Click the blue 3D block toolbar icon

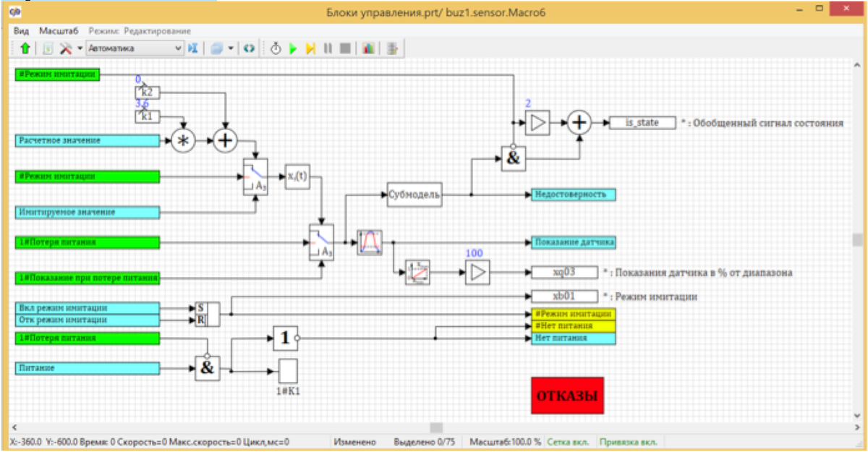click(x=216, y=48)
